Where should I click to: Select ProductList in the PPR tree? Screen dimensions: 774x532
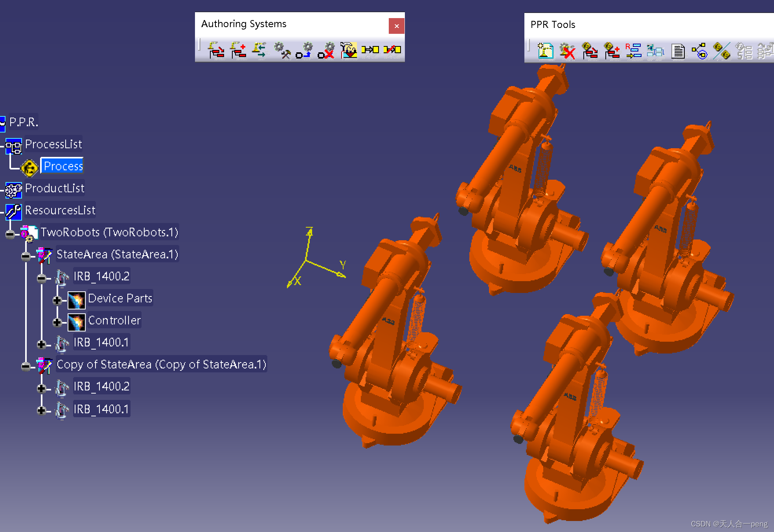(54, 188)
